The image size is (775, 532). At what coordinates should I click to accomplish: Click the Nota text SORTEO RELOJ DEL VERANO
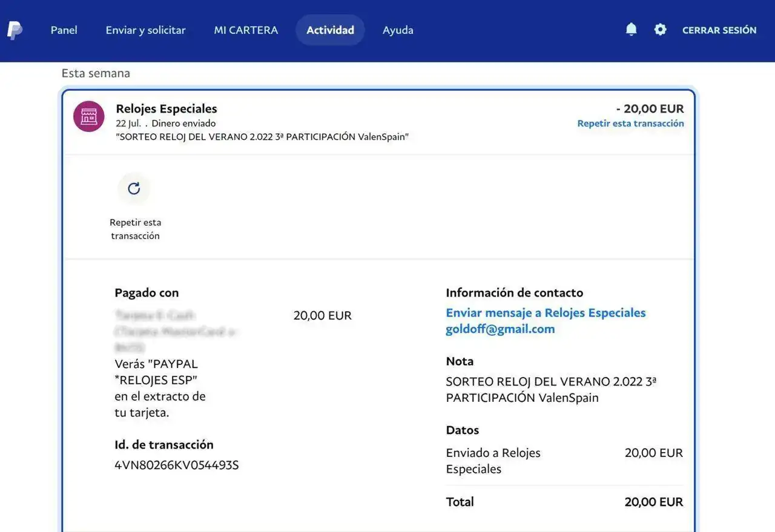(x=551, y=390)
